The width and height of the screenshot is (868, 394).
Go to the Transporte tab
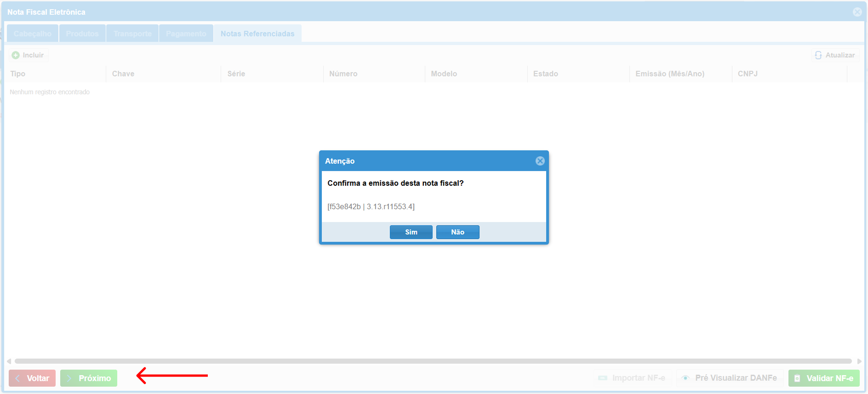pos(132,34)
